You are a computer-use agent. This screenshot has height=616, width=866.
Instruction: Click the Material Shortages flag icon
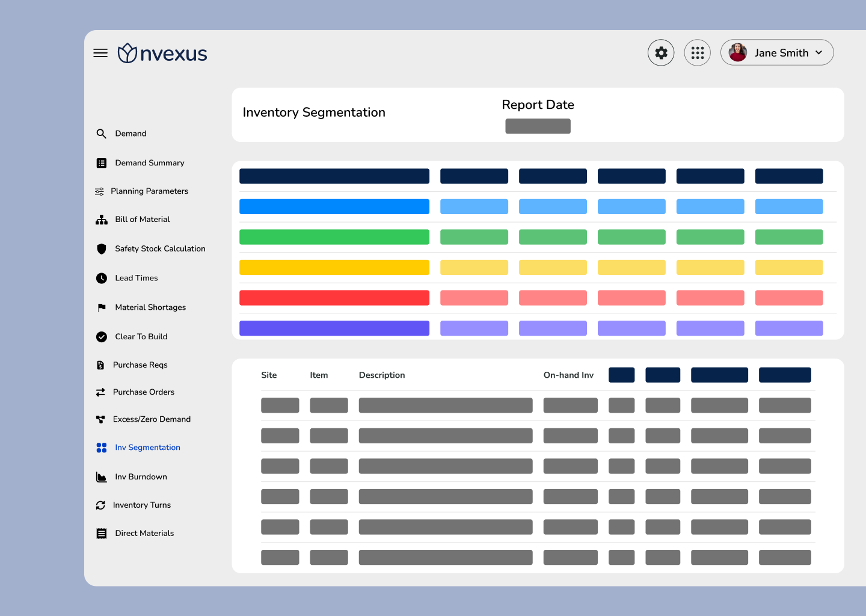102,307
